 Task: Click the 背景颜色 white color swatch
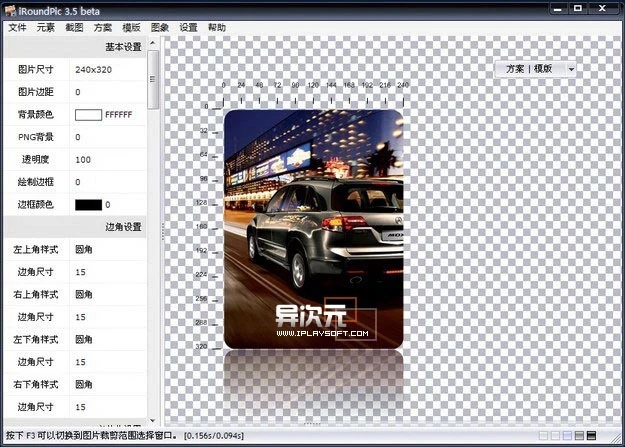88,115
